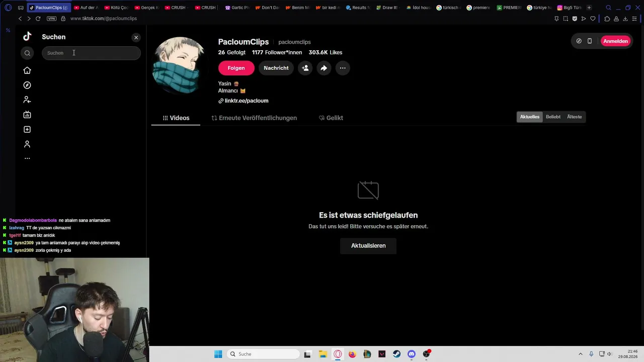644x362 pixels.
Task: Open the 26 Gefolgt following count
Action: pos(232,52)
